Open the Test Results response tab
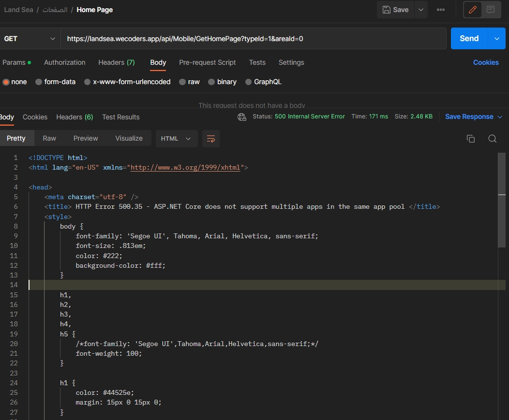Screen dimensions: 509x420 [120, 117]
